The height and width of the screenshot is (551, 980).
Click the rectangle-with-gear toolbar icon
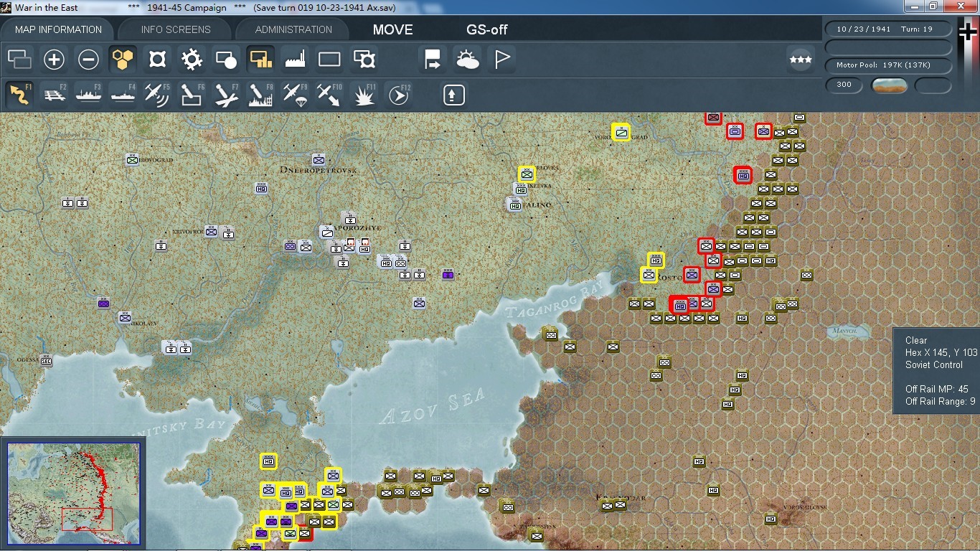pyautogui.click(x=364, y=59)
